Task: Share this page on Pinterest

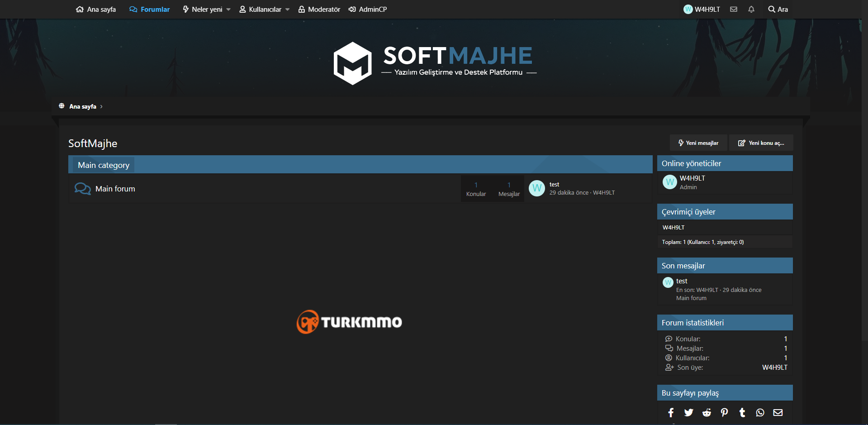Action: 724,412
